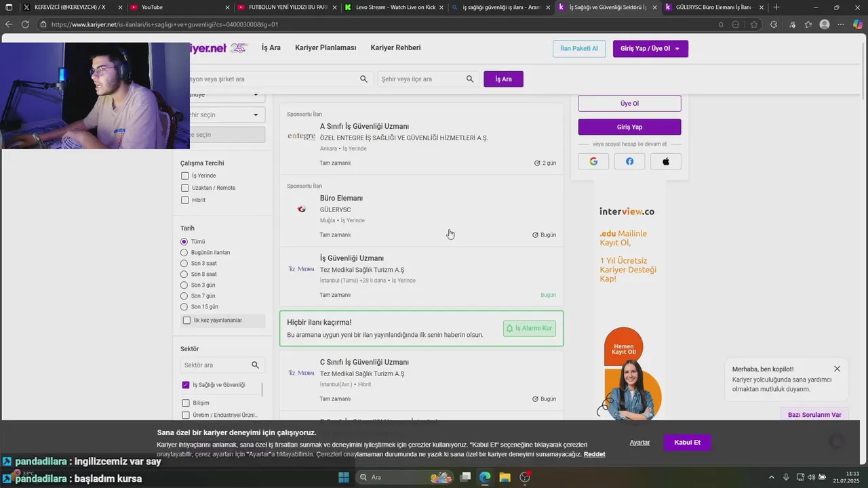The height and width of the screenshot is (488, 868).
Task: Open Kariyer Planlaması menu
Action: coord(325,48)
